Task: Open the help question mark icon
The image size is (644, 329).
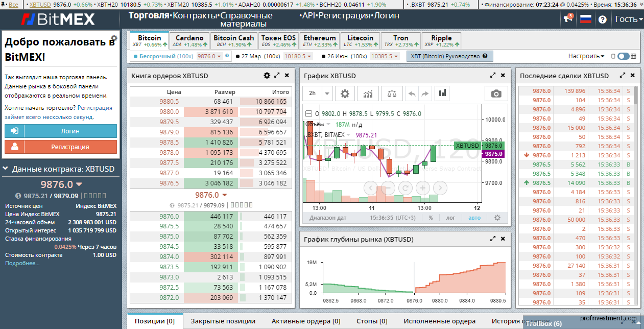Action: (x=602, y=19)
